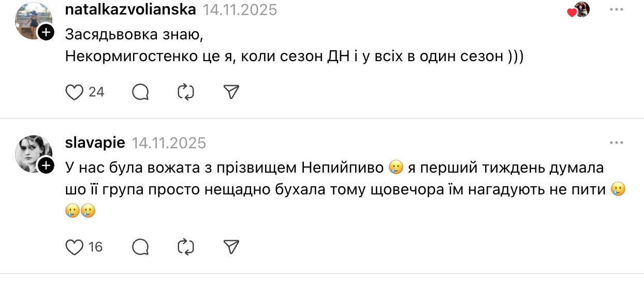
Task: Open slavapie's post timestamp 14.11.2025
Action: click(169, 143)
